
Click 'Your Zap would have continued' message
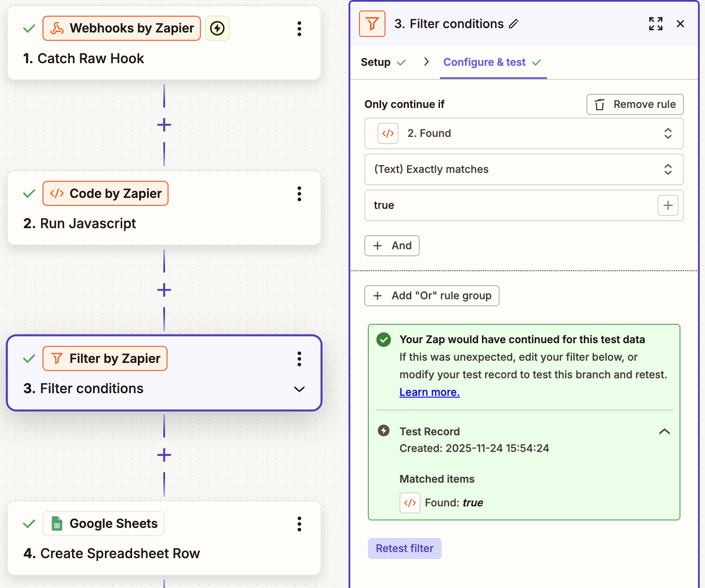(x=522, y=340)
